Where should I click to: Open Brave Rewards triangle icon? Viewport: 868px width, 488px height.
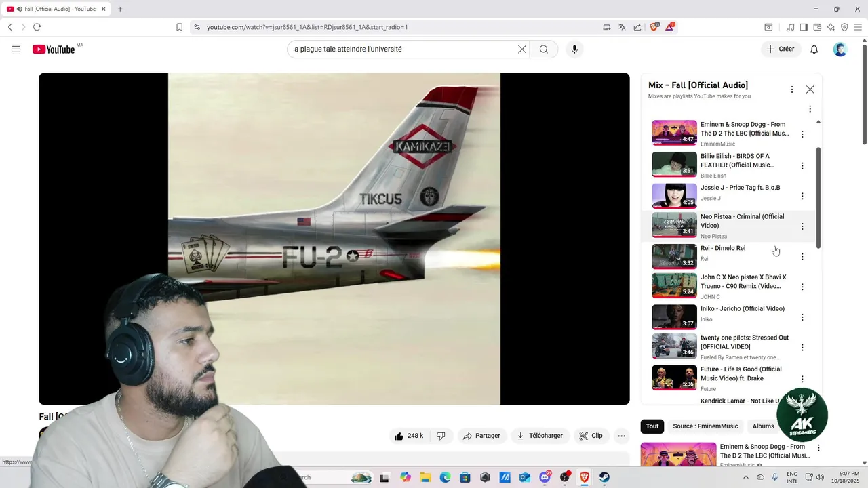(x=670, y=27)
